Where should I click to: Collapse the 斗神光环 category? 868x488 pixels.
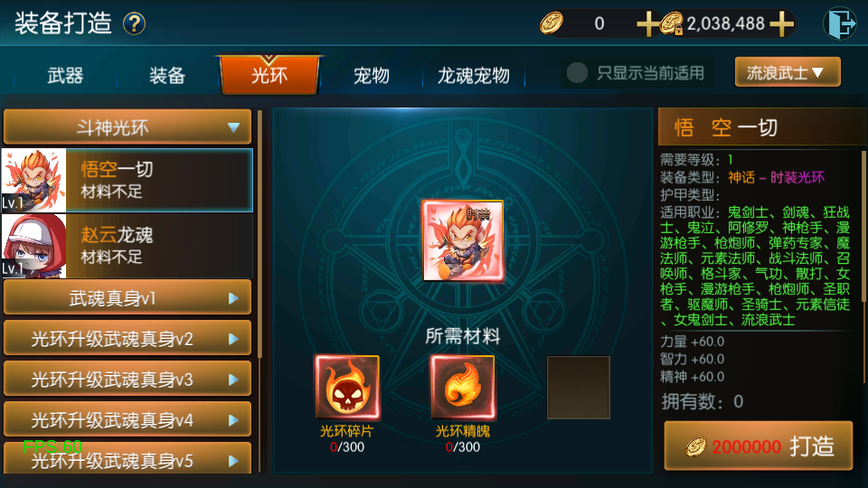point(127,127)
